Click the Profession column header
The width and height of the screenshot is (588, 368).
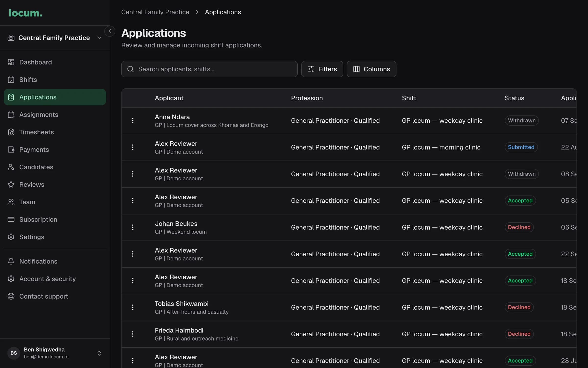click(307, 98)
